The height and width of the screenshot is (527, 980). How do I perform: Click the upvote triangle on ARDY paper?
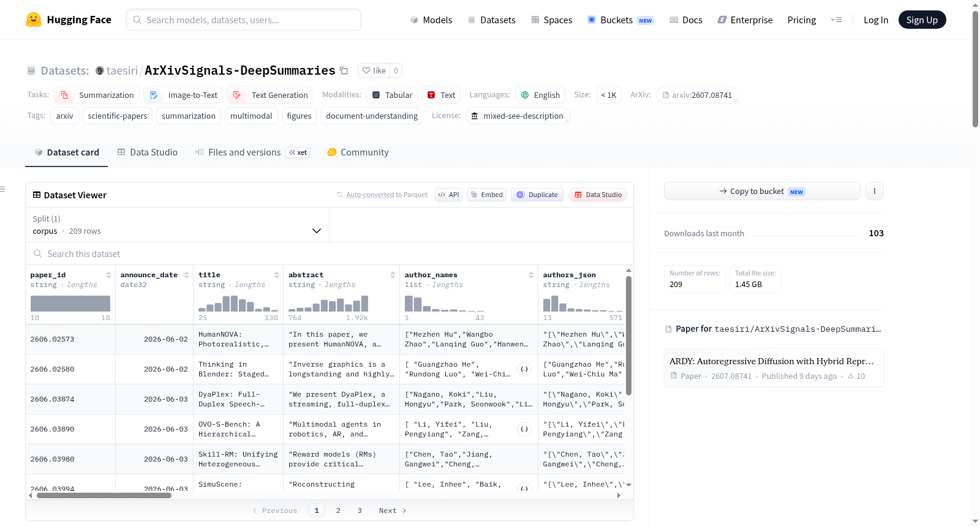click(x=851, y=376)
